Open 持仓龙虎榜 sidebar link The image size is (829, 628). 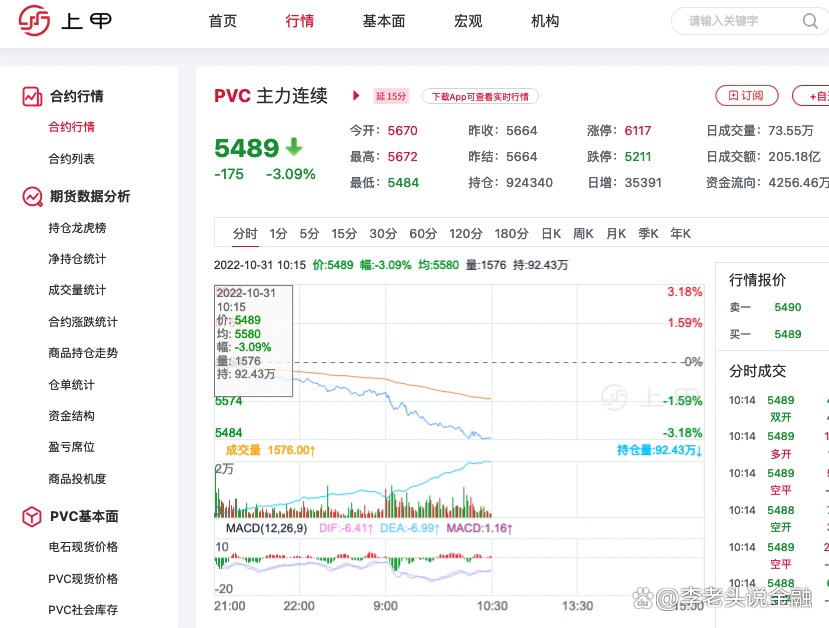point(77,228)
